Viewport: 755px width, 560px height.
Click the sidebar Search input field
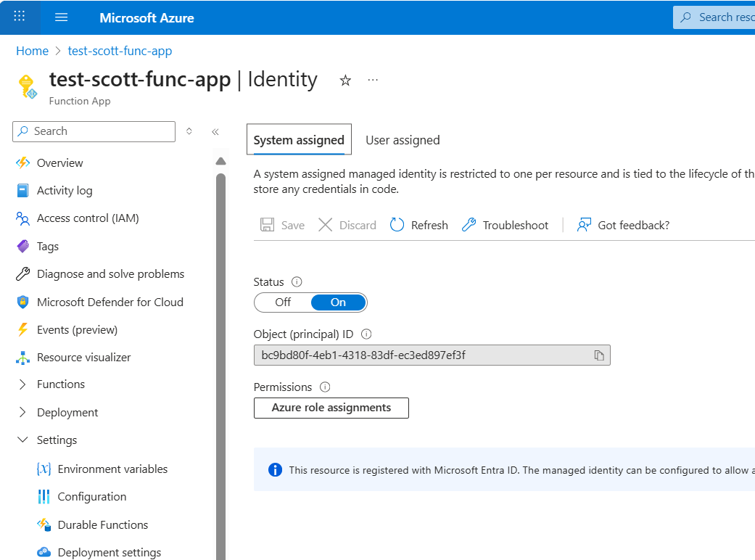click(102, 131)
